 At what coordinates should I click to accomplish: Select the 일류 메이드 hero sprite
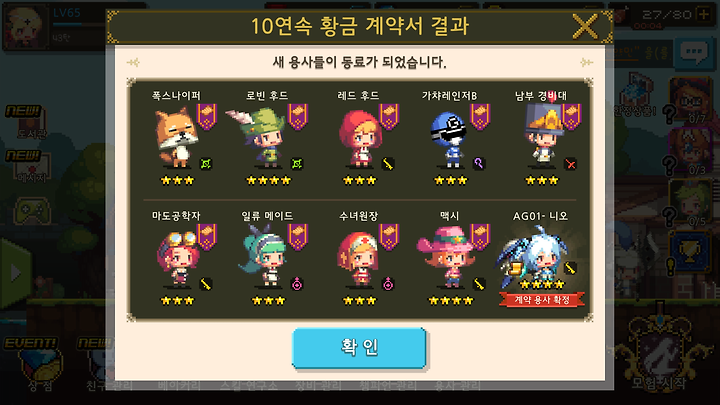click(263, 256)
